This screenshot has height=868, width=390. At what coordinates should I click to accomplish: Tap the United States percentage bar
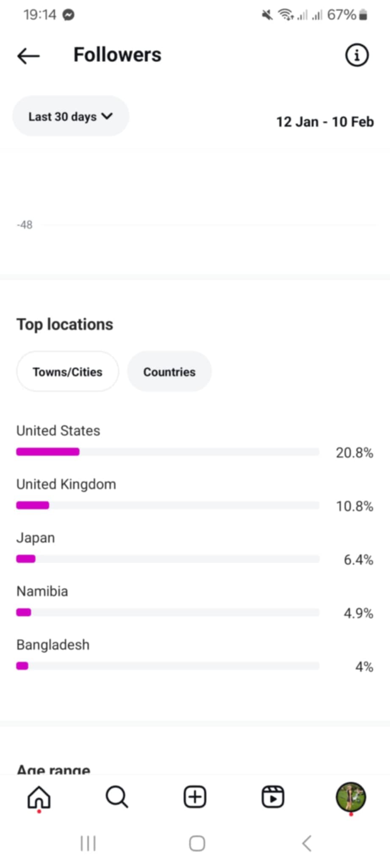(x=168, y=452)
